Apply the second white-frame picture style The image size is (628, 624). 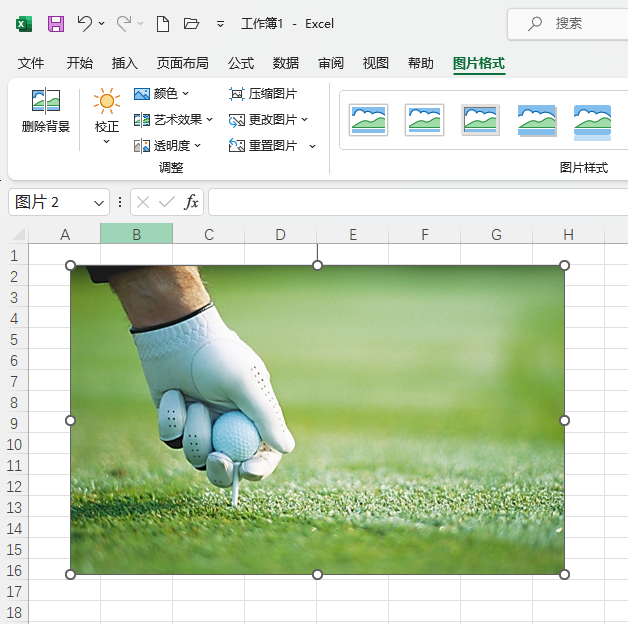click(425, 120)
